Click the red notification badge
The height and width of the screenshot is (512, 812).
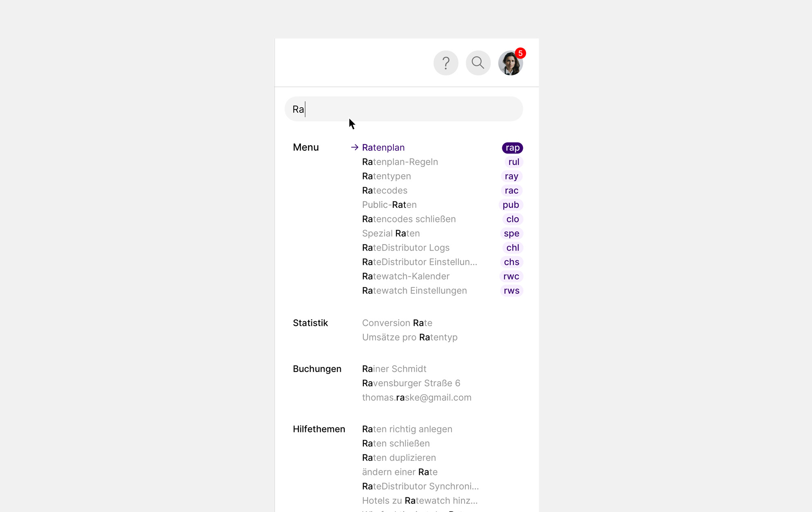coord(520,53)
